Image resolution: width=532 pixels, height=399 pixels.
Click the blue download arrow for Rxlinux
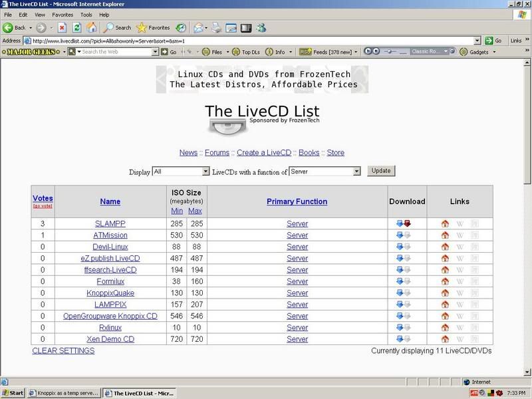click(x=400, y=327)
